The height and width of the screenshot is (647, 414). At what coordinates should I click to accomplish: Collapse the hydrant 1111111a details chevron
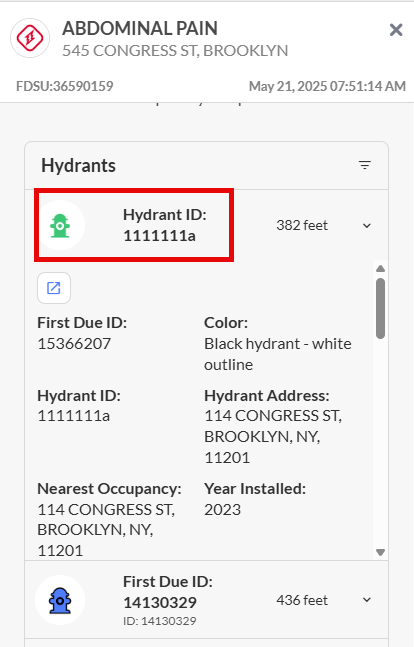pyautogui.click(x=367, y=226)
